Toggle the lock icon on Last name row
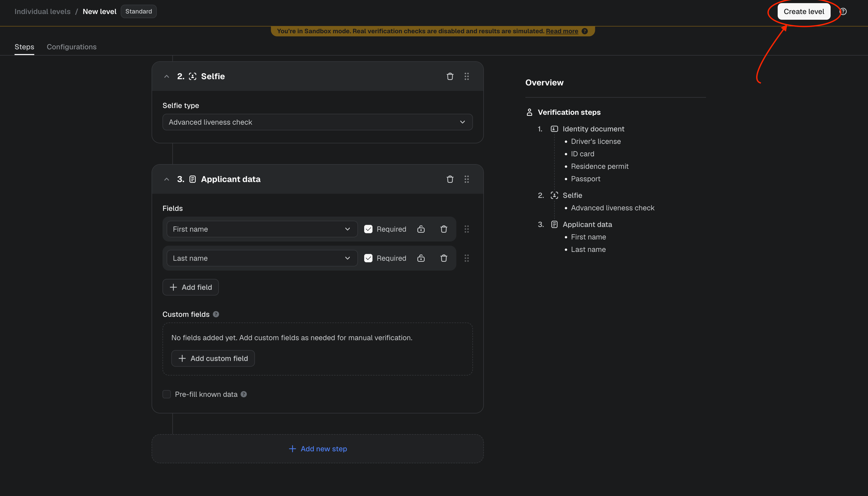868x496 pixels. point(421,258)
